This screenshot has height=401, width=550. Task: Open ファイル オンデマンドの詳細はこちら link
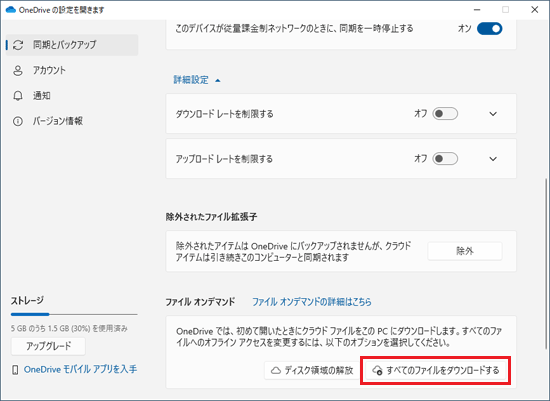pos(312,302)
